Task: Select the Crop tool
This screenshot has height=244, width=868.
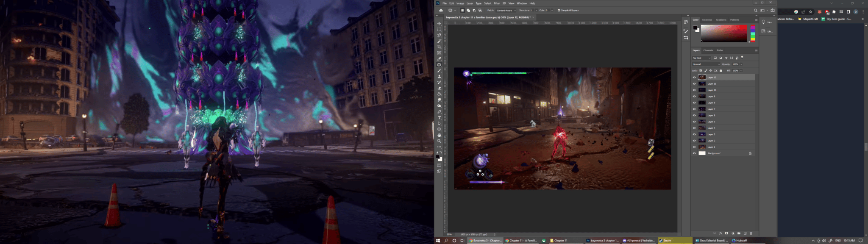Action: (x=439, y=47)
